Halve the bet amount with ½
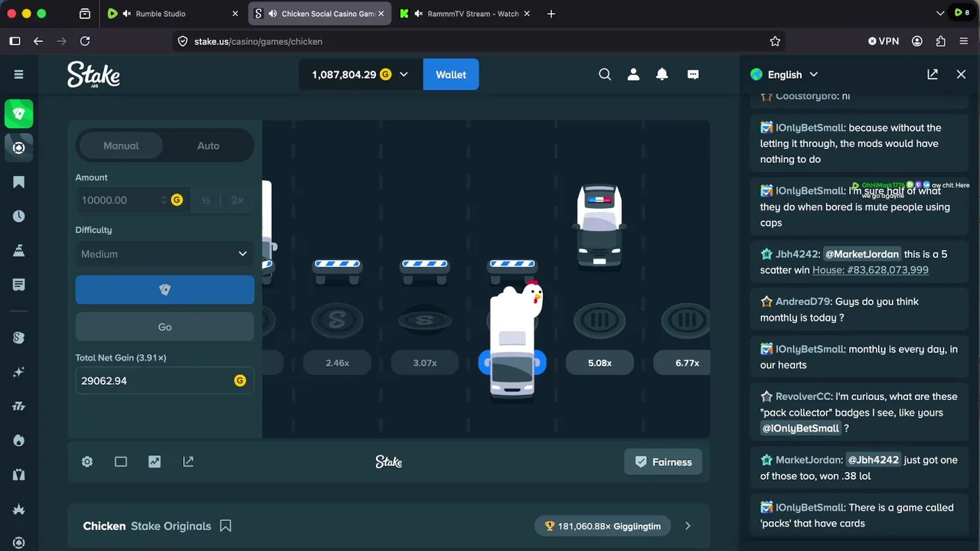Image resolution: width=980 pixels, height=551 pixels. (206, 200)
